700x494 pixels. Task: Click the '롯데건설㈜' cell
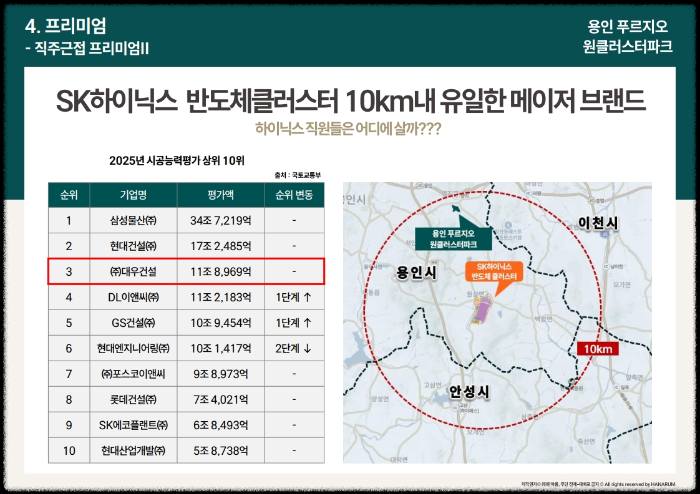(x=133, y=399)
